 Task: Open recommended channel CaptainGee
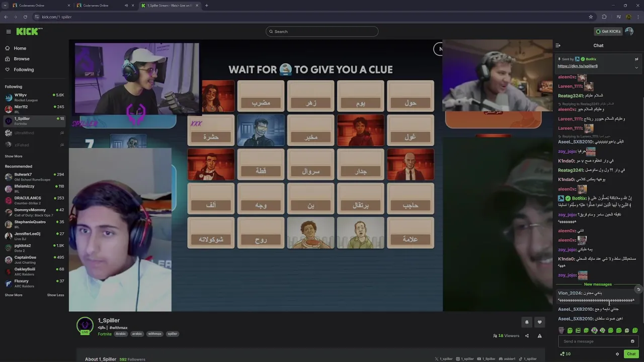pos(34,259)
